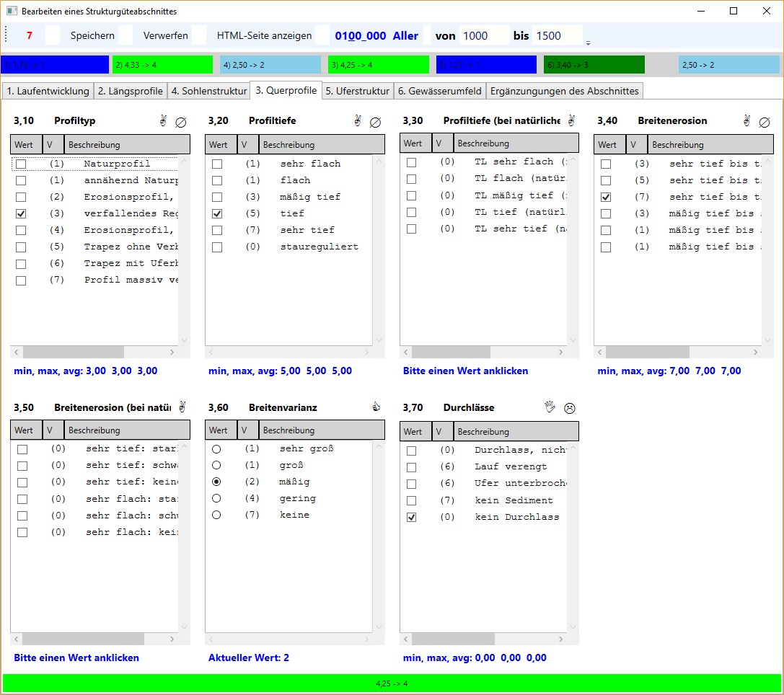Open the toolbar overflow arrow after 'bis' field
The image size is (784, 695).
588,43
